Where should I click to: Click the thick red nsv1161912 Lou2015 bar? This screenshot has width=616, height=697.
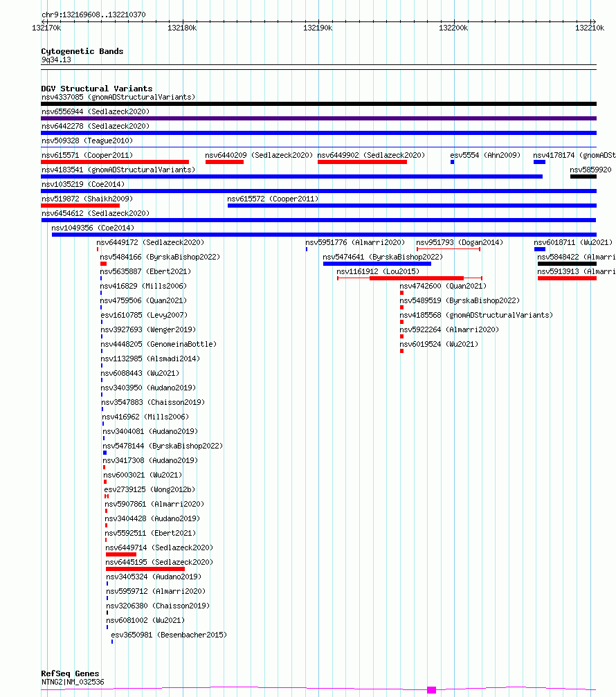[417, 278]
